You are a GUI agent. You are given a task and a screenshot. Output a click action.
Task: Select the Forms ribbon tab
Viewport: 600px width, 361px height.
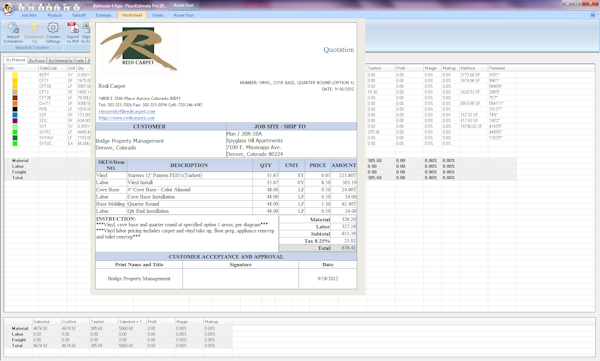click(158, 15)
